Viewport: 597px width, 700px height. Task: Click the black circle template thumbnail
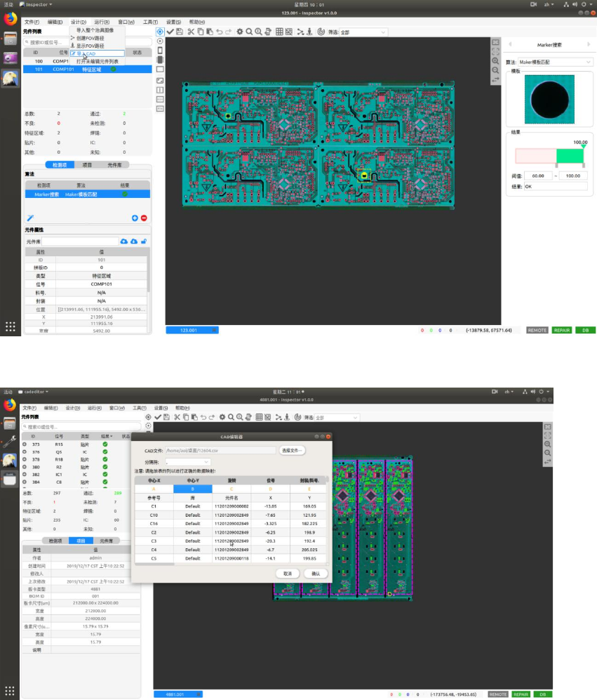point(549,99)
